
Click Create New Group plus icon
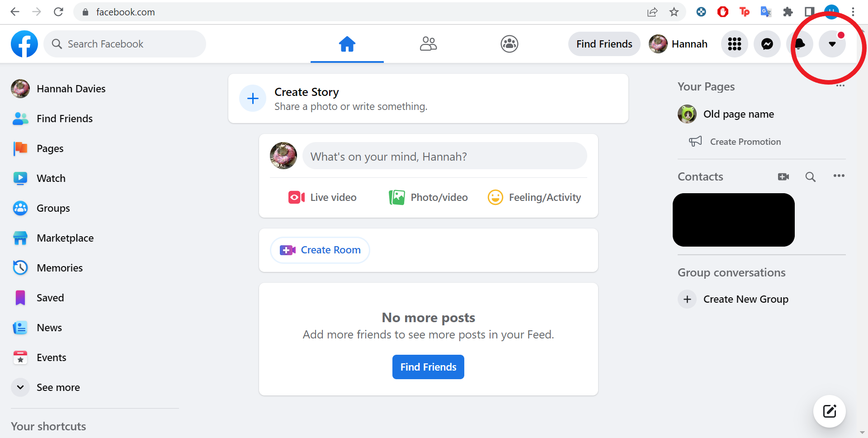pos(687,299)
